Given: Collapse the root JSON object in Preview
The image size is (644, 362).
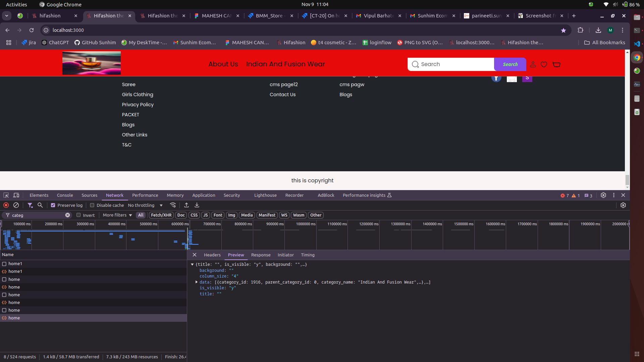Looking at the screenshot, I should click(192, 264).
